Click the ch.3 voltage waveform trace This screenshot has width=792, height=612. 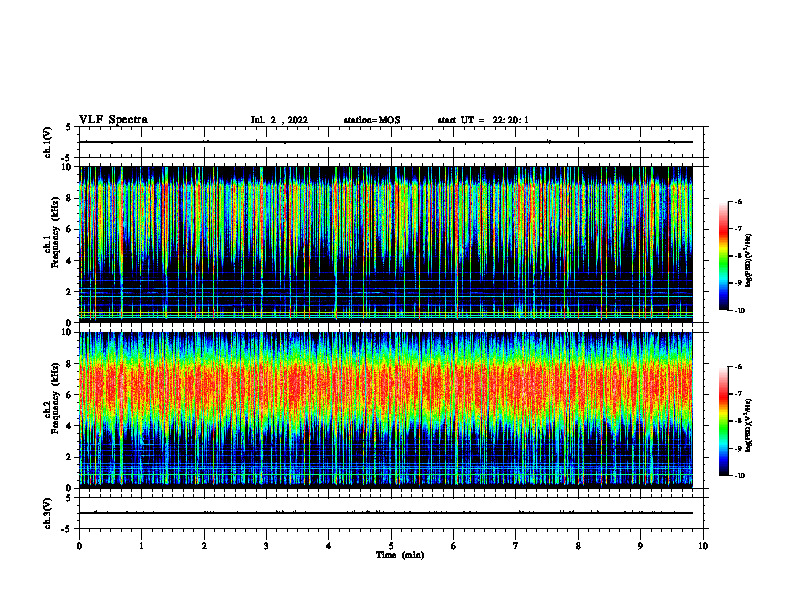(386, 513)
